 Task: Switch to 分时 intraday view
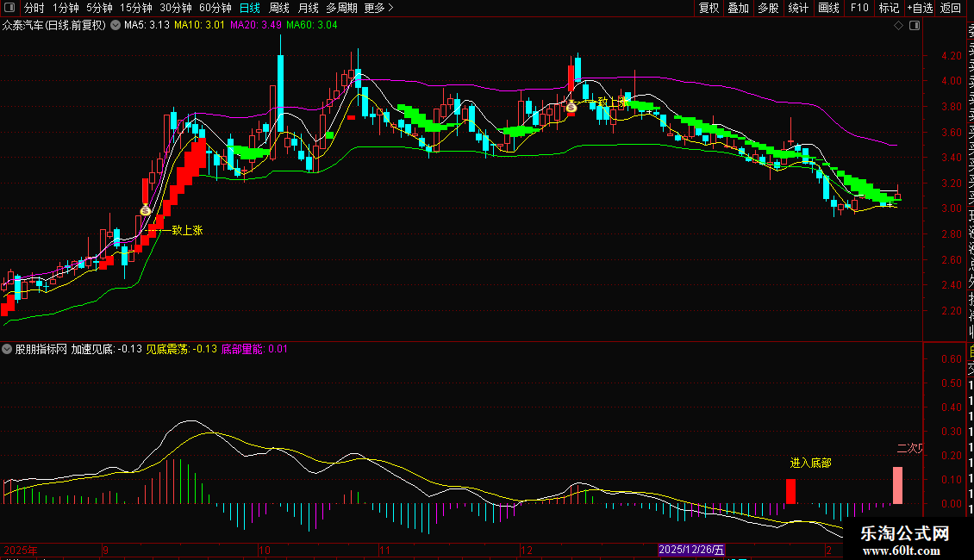(x=34, y=8)
